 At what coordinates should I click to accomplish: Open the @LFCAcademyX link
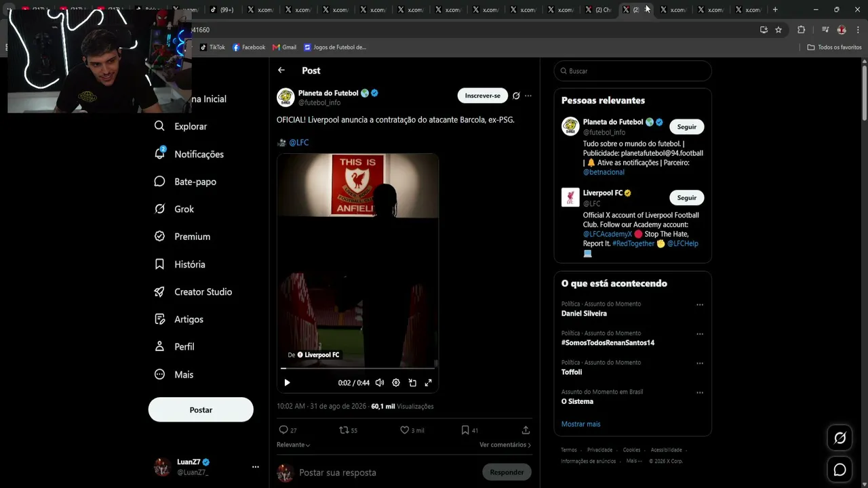point(608,234)
